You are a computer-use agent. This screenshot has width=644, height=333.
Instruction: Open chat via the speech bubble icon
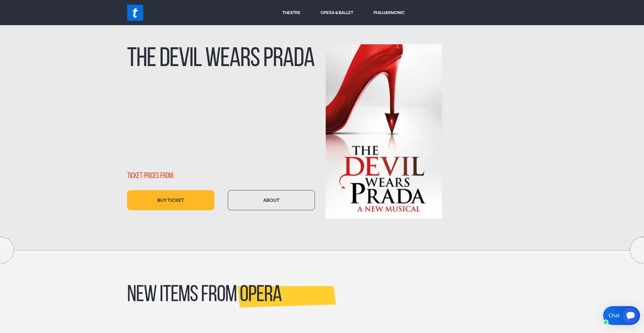click(631, 315)
